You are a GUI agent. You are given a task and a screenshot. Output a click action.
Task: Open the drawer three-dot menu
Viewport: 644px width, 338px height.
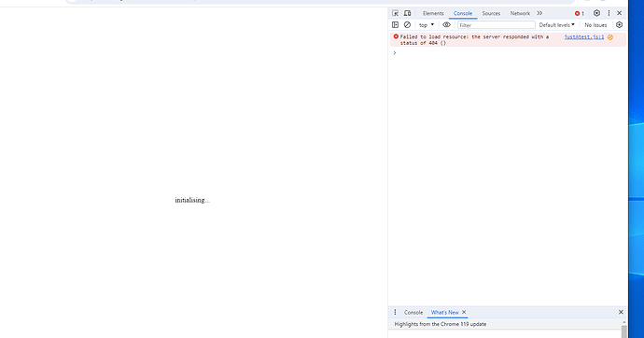click(395, 312)
